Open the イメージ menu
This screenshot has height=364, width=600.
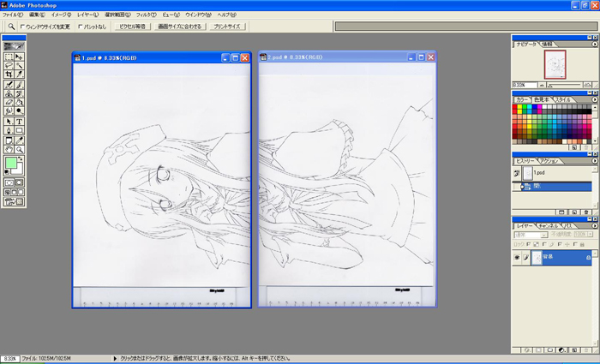click(61, 15)
